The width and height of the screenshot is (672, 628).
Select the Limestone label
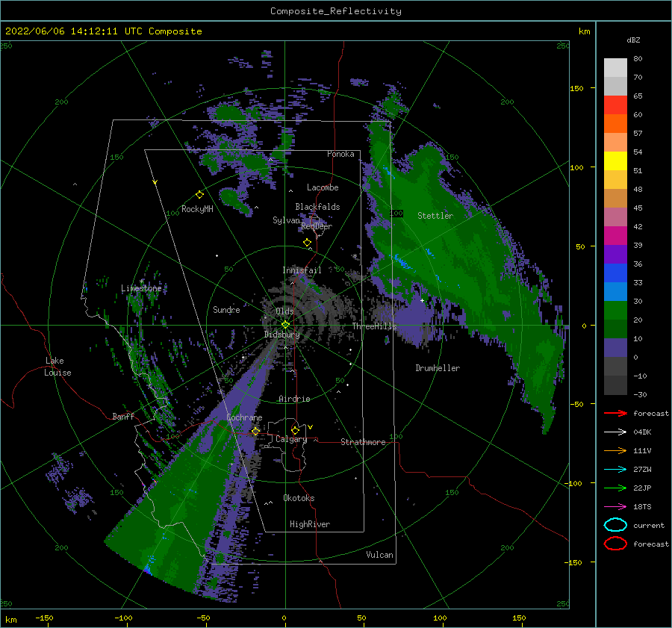[141, 288]
